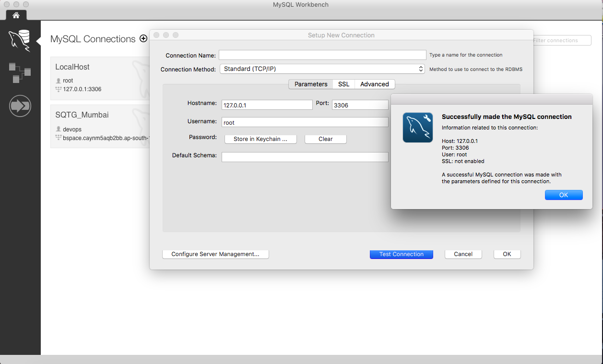Image resolution: width=603 pixels, height=364 pixels.
Task: Click the dolphin icon in success dialog
Action: pyautogui.click(x=418, y=128)
